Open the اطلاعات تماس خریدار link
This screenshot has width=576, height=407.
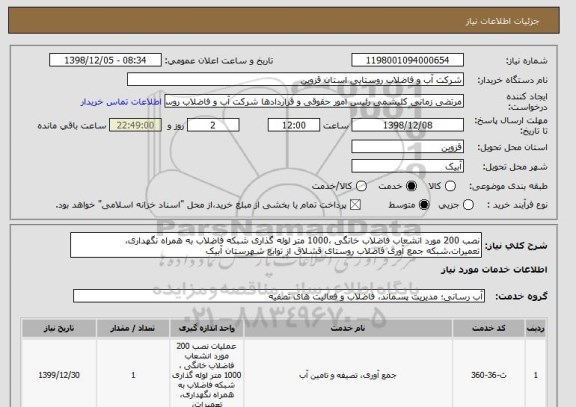[x=121, y=102]
